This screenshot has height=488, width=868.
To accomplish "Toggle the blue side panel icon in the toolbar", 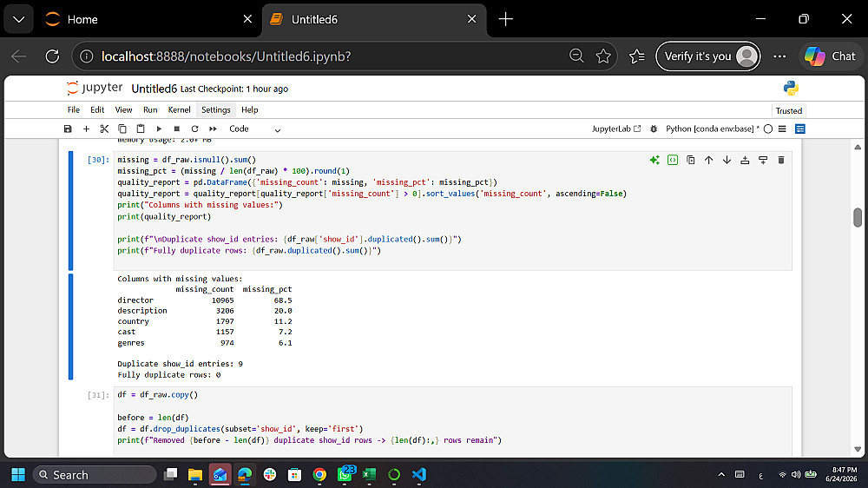I will coord(800,129).
